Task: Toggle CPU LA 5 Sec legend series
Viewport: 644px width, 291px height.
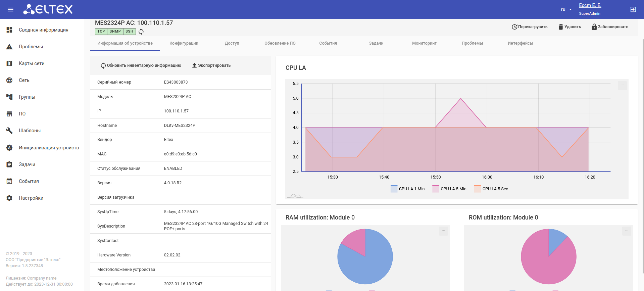Action: (491, 189)
